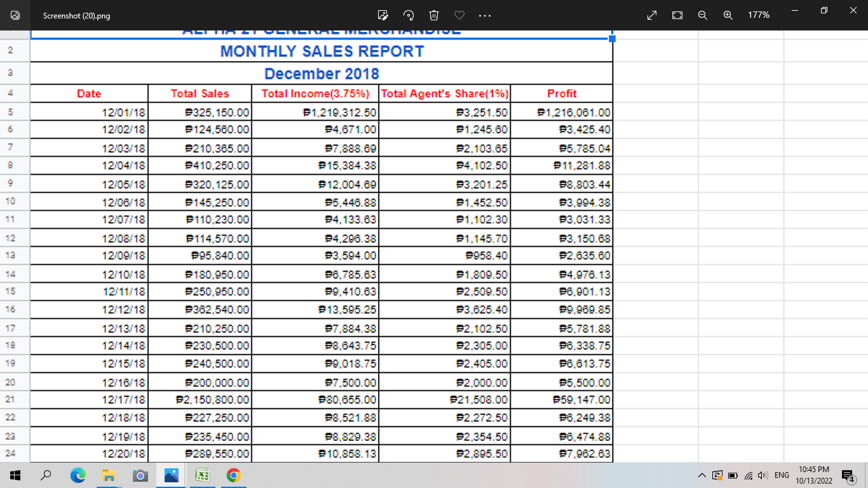Click the agent's share value ₱958.40
Viewport: 868px width, 488px height.
487,255
